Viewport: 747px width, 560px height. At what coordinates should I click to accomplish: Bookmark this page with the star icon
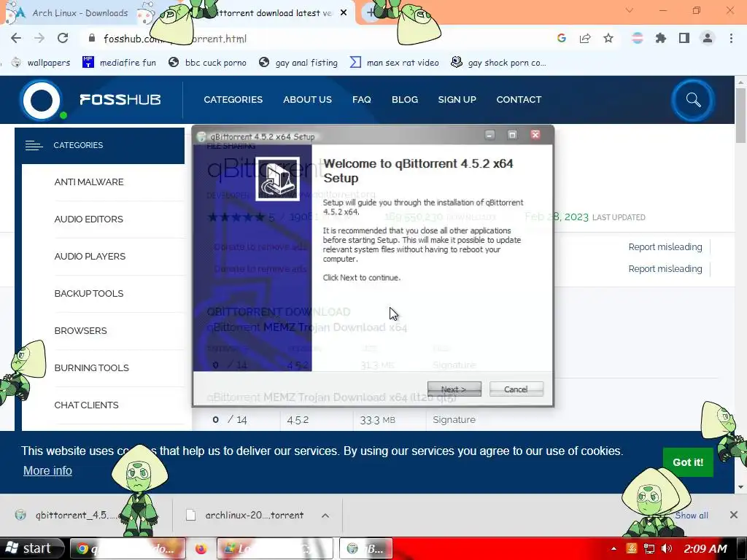point(608,39)
